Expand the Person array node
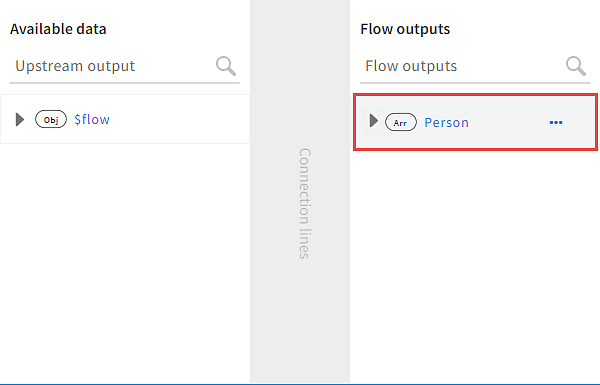This screenshot has width=600, height=385. (373, 121)
